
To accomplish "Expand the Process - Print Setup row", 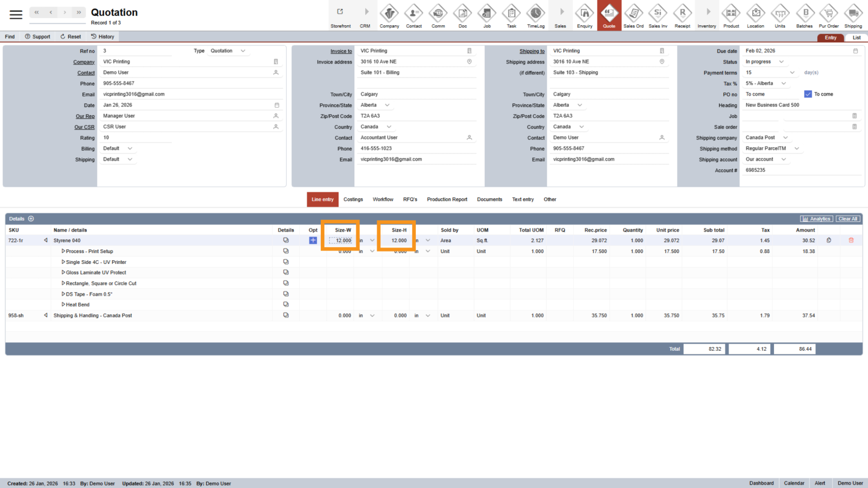I will pyautogui.click(x=64, y=251).
